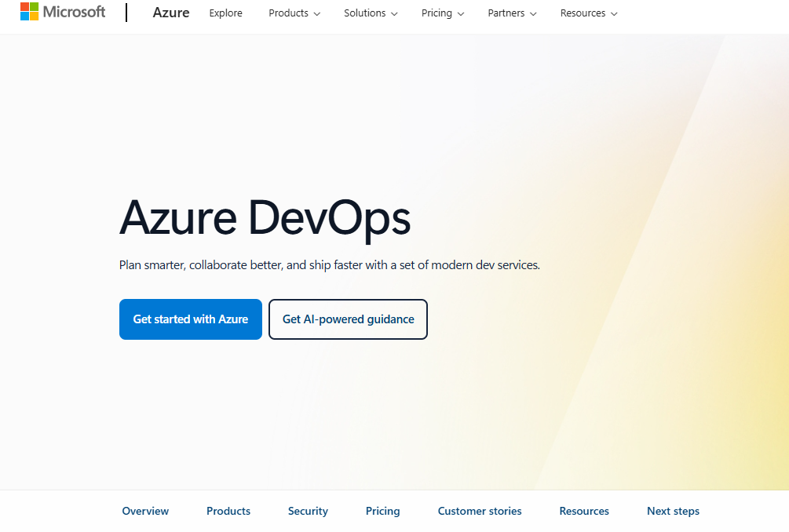Open the Customer stories section tab
Image resolution: width=789 pixels, height=532 pixels.
point(480,511)
